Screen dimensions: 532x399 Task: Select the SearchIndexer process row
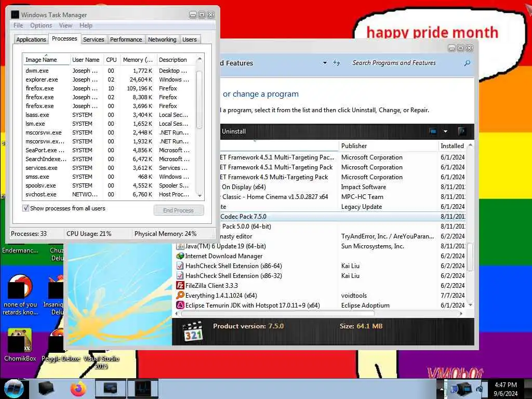[109, 159]
